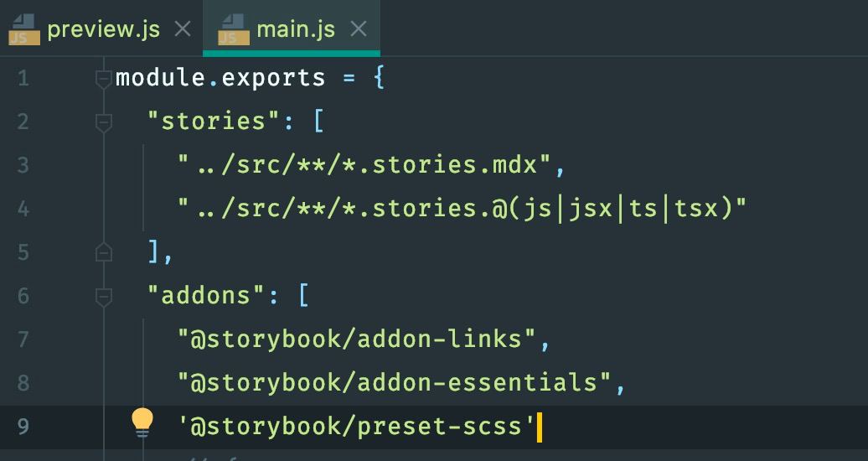This screenshot has height=461, width=868.
Task: Collapse the "stories" array fold marker
Action: (104, 122)
